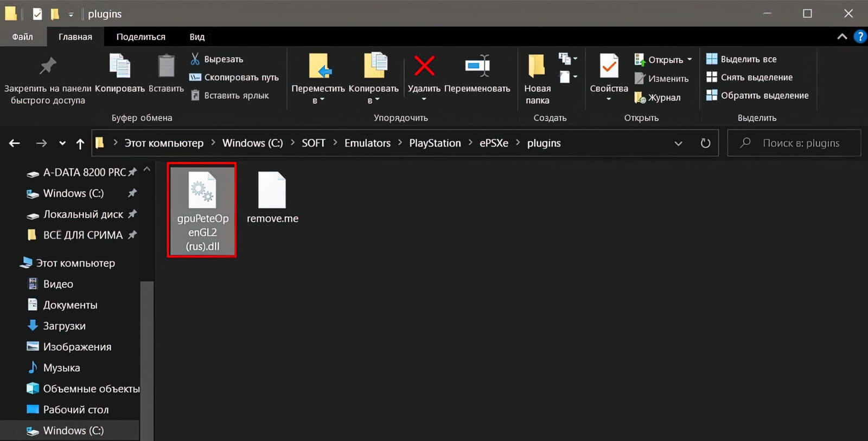Open pinned Windows (C:) in quick access

click(x=81, y=193)
